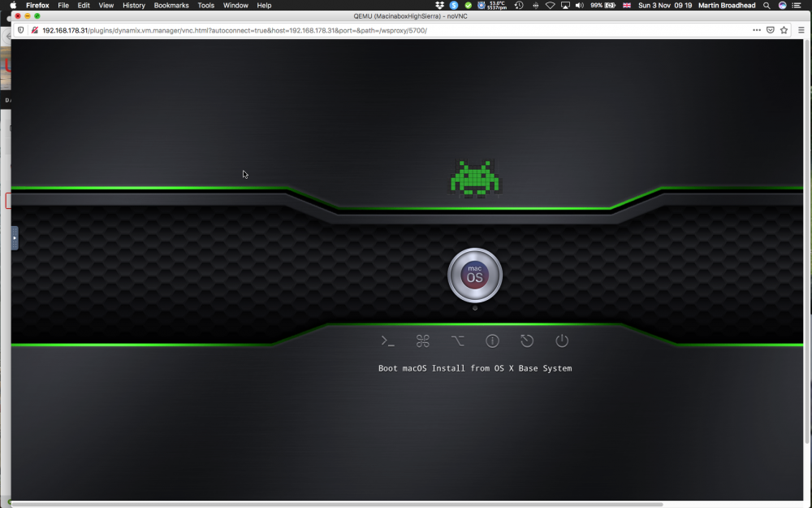Screen dimensions: 812x508
Task: Open volume control in menu bar
Action: coord(580,5)
